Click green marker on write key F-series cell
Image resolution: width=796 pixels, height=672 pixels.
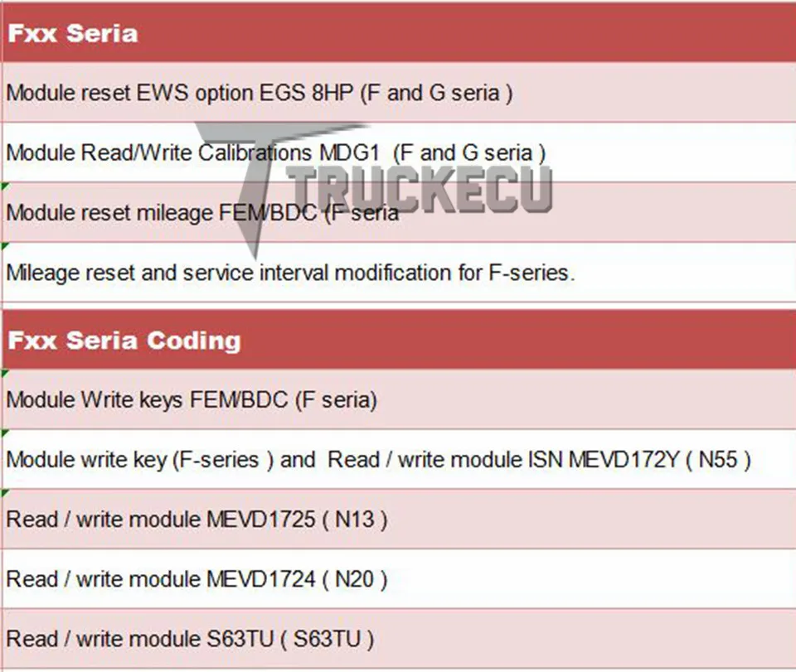(5, 433)
